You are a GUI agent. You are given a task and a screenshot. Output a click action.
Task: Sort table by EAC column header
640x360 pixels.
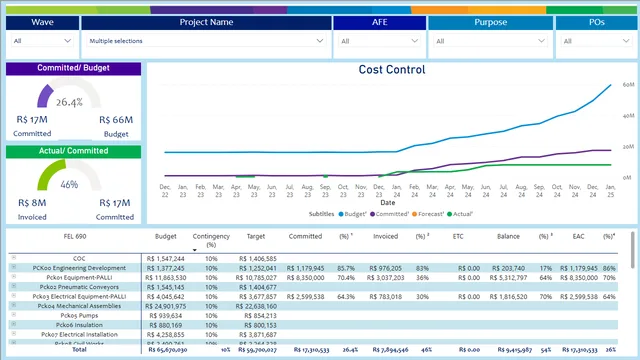(578, 236)
